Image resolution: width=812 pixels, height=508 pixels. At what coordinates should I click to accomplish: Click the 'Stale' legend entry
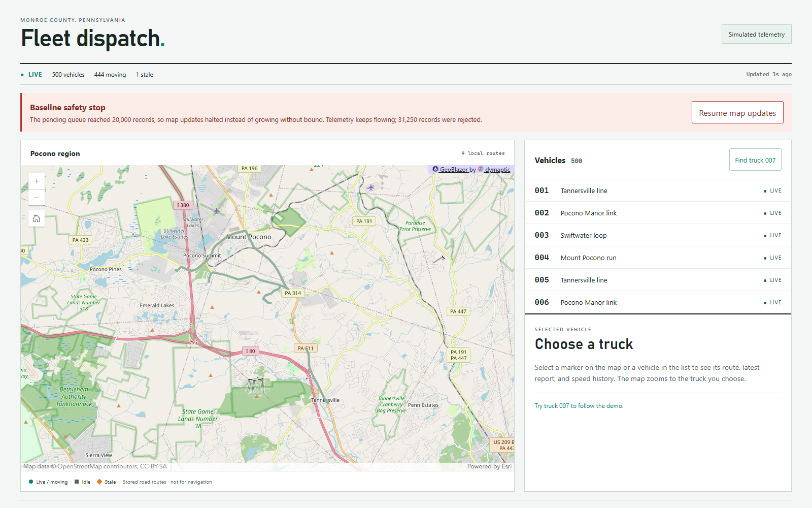point(107,482)
